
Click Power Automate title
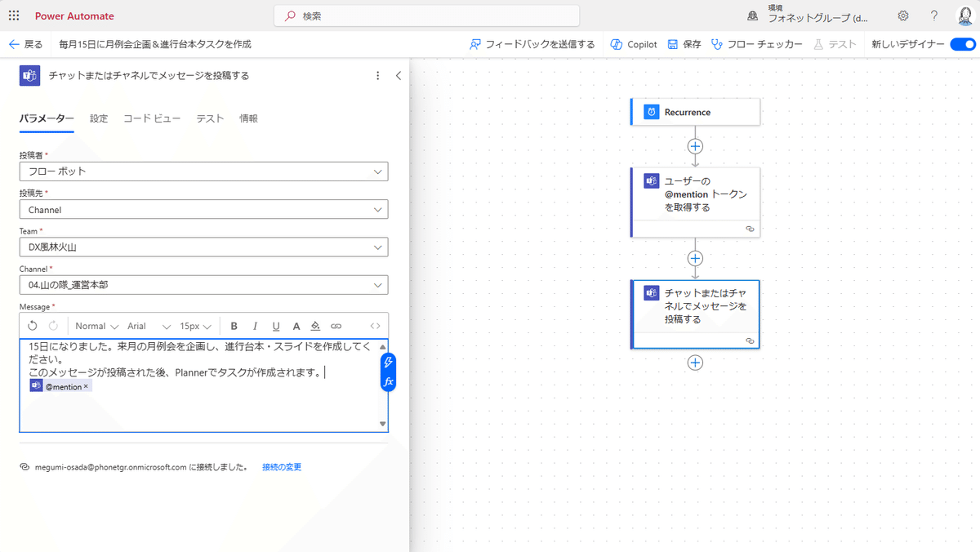pos(74,16)
